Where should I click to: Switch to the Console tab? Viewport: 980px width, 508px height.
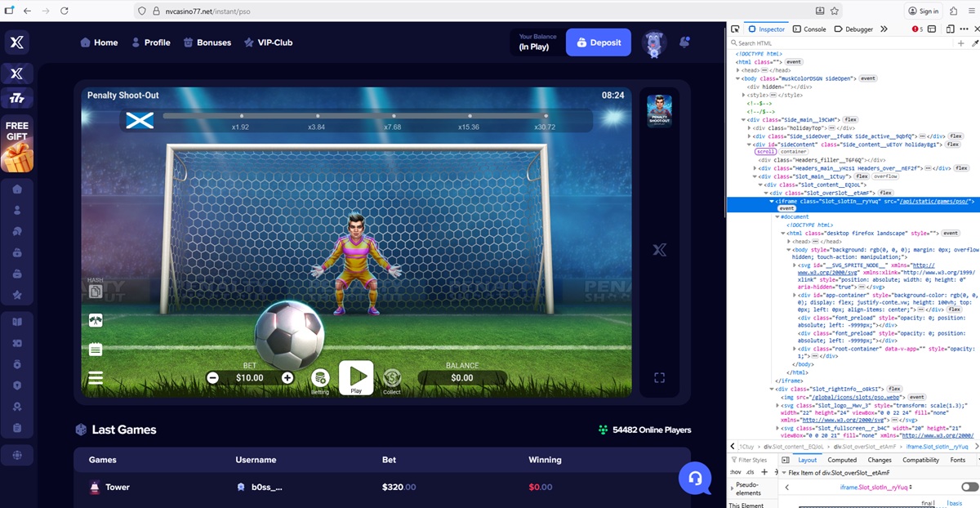tap(808, 29)
